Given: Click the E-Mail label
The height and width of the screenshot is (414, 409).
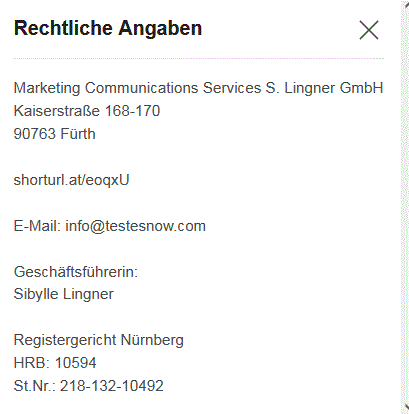Looking at the screenshot, I should pyautogui.click(x=37, y=226).
